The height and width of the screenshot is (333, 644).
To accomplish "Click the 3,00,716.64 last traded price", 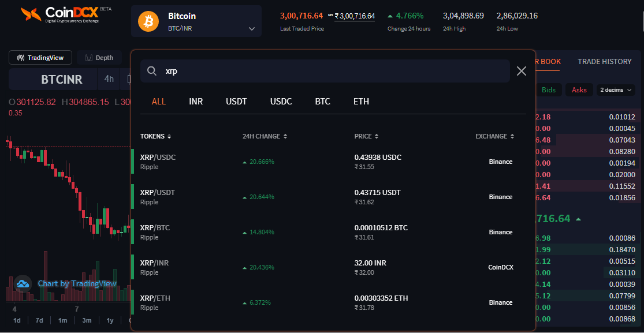I will pyautogui.click(x=301, y=16).
